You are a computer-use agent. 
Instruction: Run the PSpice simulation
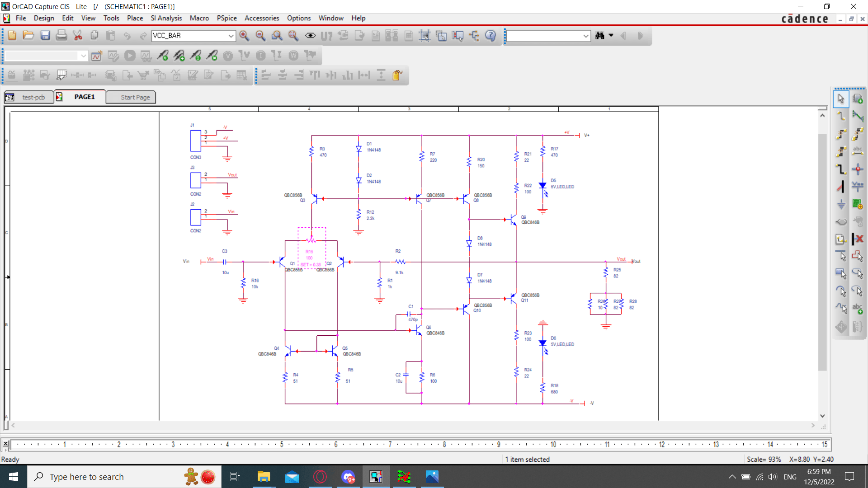click(x=130, y=56)
